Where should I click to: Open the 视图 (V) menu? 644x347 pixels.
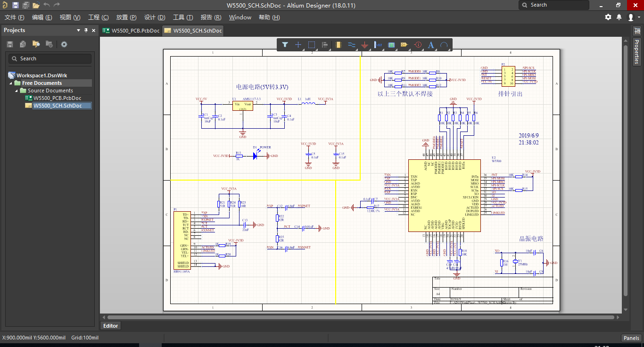point(70,17)
